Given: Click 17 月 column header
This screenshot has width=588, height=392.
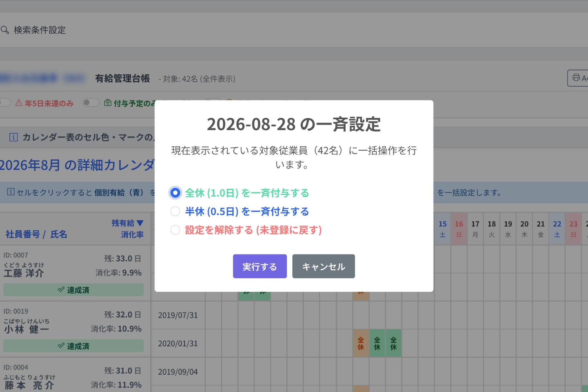Looking at the screenshot, I should click(475, 229).
